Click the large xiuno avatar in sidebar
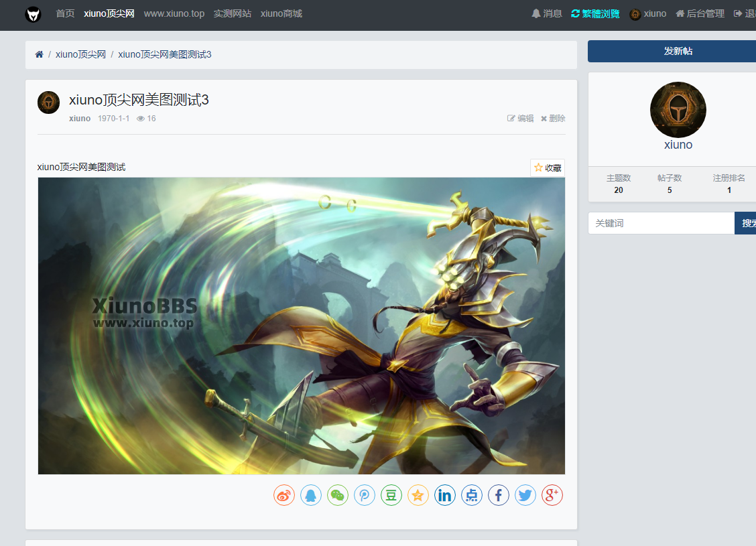The height and width of the screenshot is (546, 756). point(678,110)
